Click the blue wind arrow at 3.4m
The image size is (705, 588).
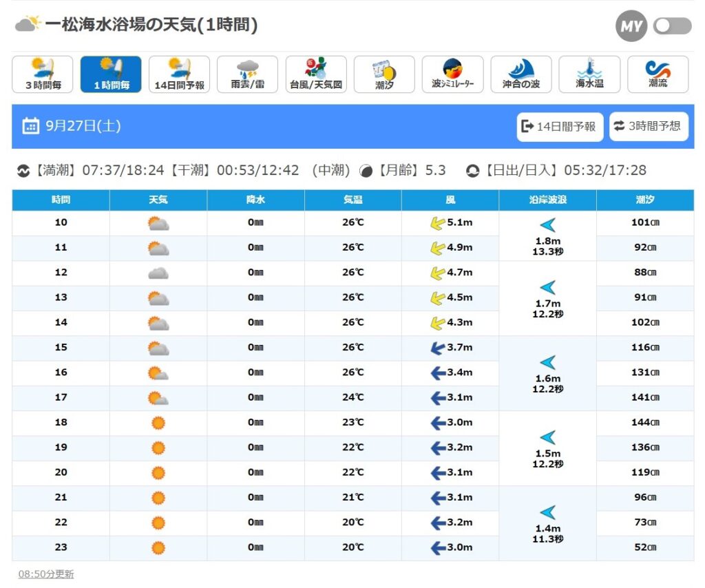(x=438, y=373)
